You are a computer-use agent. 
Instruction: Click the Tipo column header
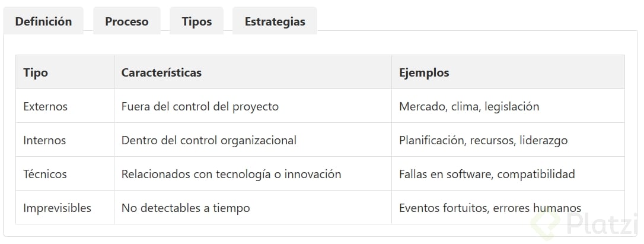(x=36, y=72)
